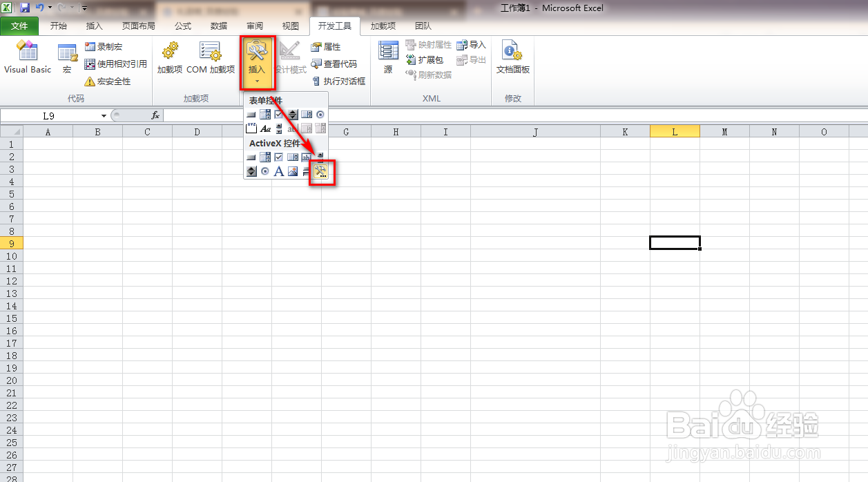Select the ActiveX label (A) control
Screen dimensions: 868x482
[x=279, y=171]
